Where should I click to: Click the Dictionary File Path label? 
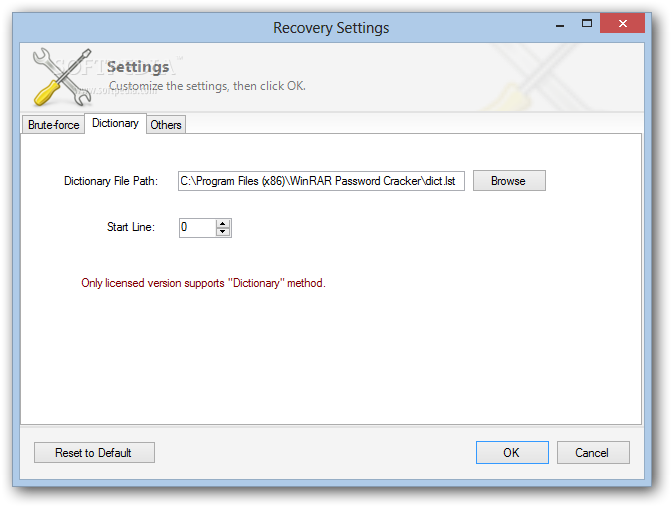[x=111, y=181]
